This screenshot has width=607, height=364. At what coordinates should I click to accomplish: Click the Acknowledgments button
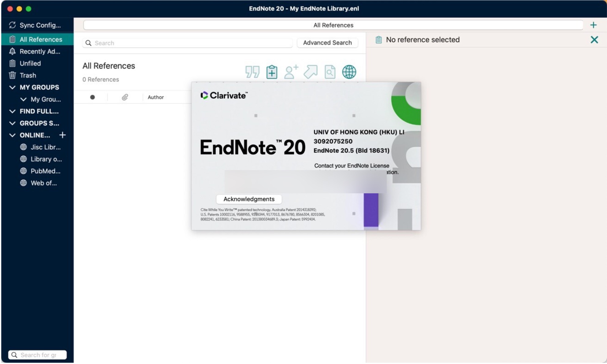249,199
